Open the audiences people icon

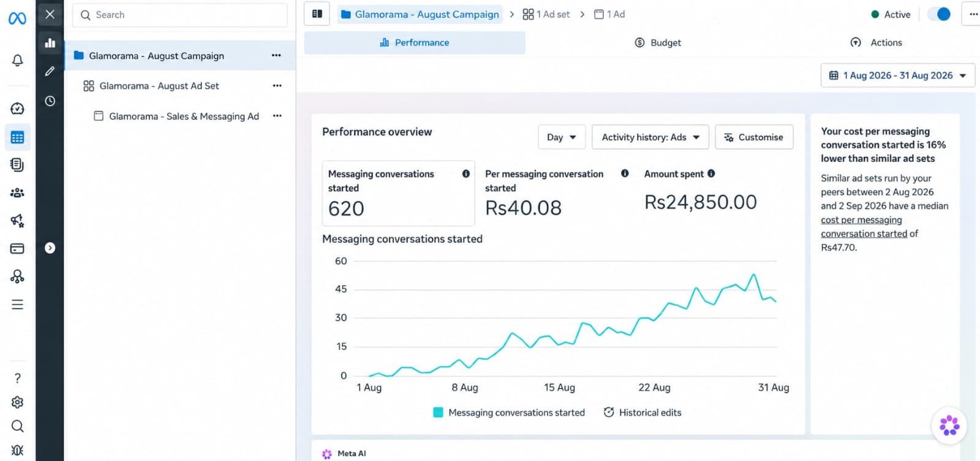(x=17, y=192)
